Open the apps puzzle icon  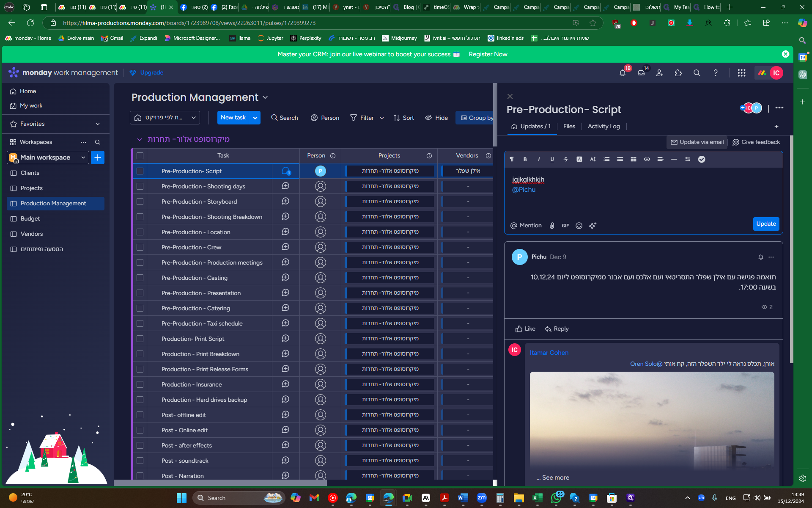[x=678, y=73]
